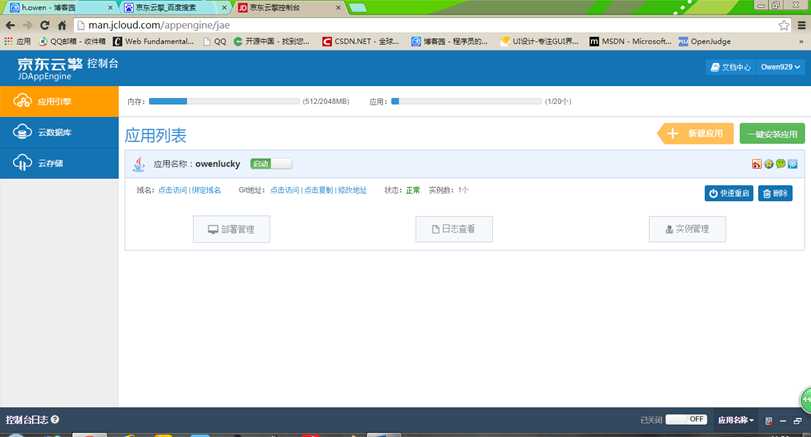The image size is (811, 437).
Task: Click the cloud storage icon beside 云存储
Action: click(22, 163)
